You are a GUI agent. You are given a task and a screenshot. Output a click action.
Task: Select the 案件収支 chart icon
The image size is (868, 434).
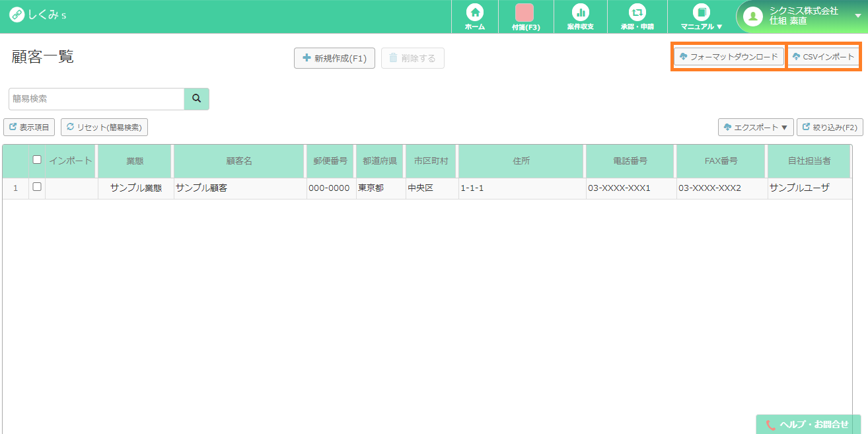point(580,16)
